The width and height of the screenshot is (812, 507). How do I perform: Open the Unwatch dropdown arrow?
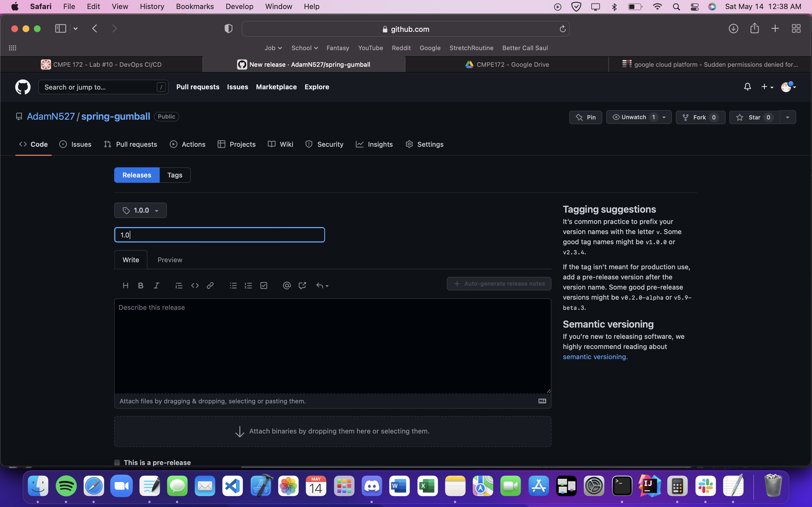pyautogui.click(x=664, y=117)
